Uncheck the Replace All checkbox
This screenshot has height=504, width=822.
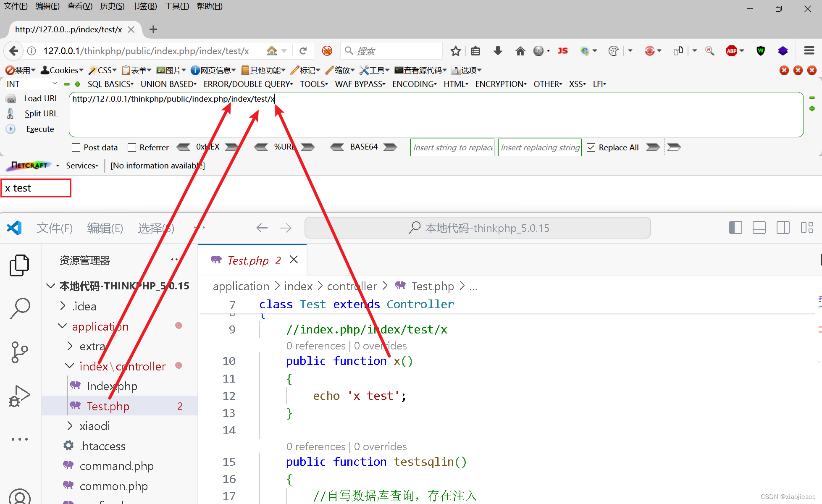pos(591,147)
